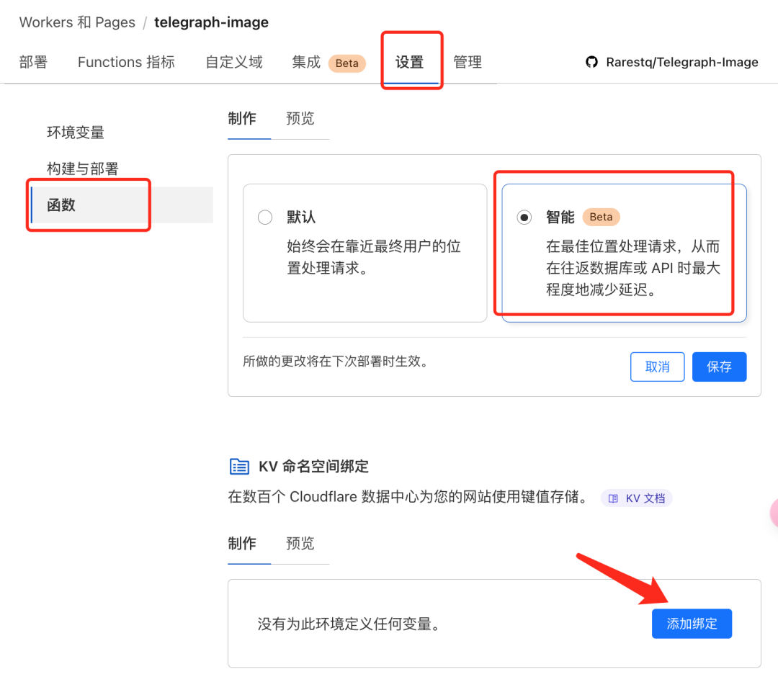Open the Functions 指标 tab
Image resolution: width=778 pixels, height=700 pixels.
pyautogui.click(x=126, y=62)
